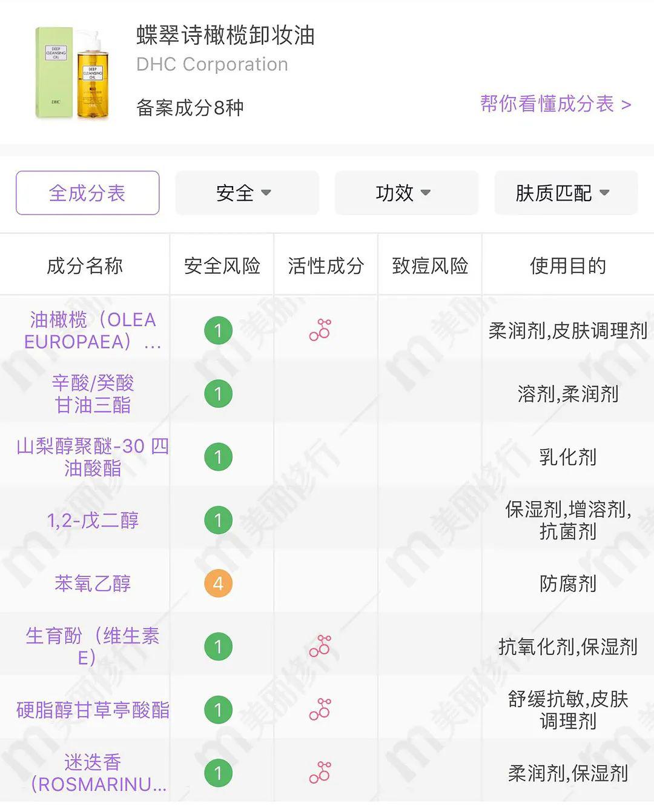Click the active ingredient icon for 油橄榄

click(320, 331)
